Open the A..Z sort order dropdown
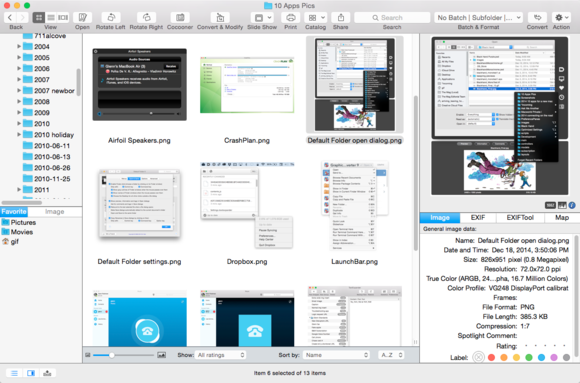Image resolution: width=580 pixels, height=383 pixels. click(391, 355)
